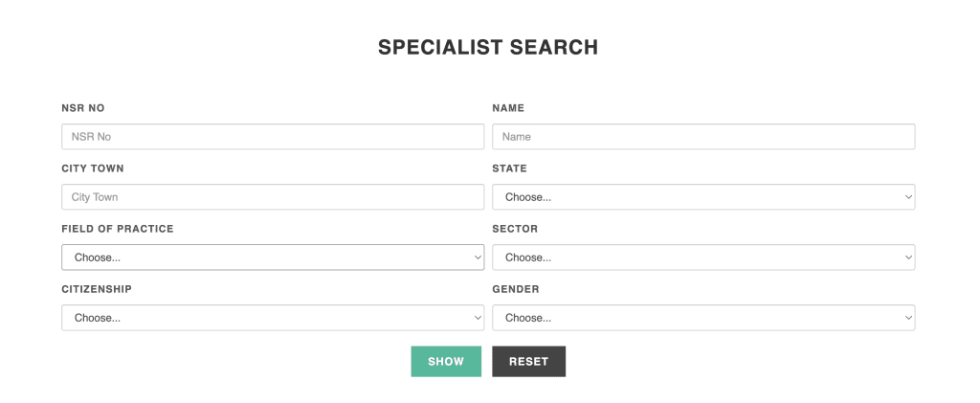Click the Reset button

[x=528, y=362]
